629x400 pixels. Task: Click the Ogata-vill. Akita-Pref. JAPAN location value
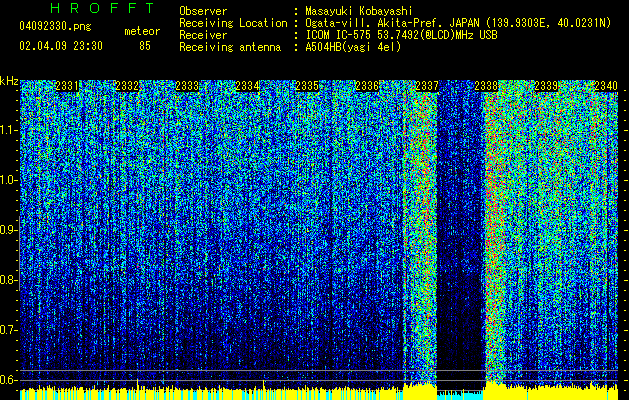pyautogui.click(x=458, y=23)
